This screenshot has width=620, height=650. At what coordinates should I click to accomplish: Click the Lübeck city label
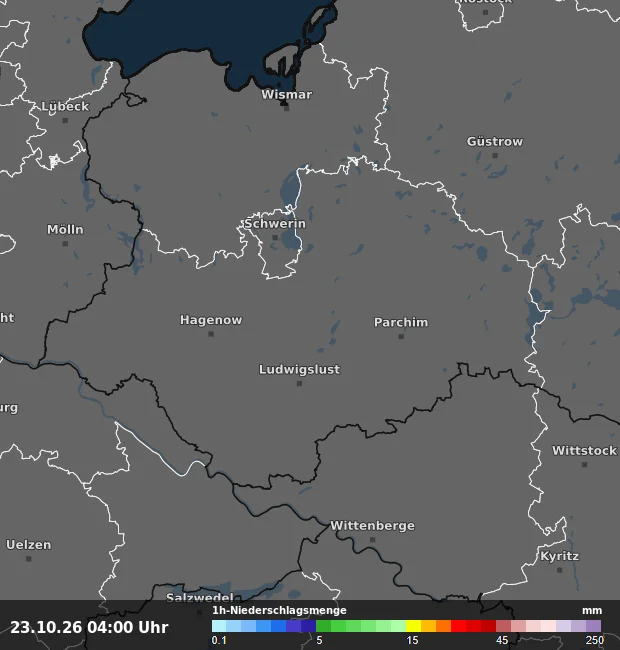(65, 107)
